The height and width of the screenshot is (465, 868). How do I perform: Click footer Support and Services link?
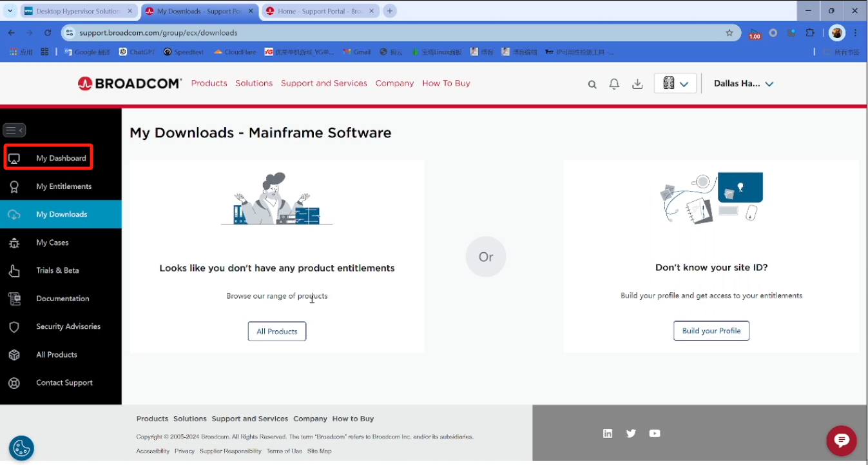(x=250, y=419)
